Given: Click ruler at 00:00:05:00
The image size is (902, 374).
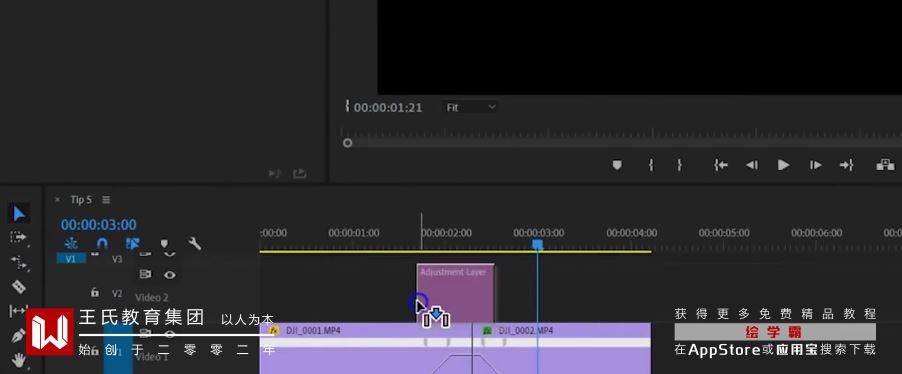Looking at the screenshot, I should tap(724, 233).
